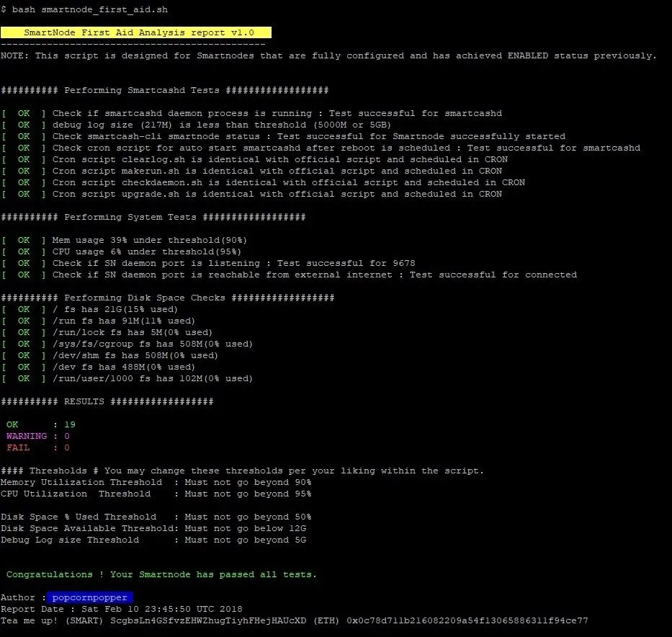This screenshot has width=672, height=637.
Task: Click the 'CPU usage 6% under threshold' line
Action: point(121,251)
